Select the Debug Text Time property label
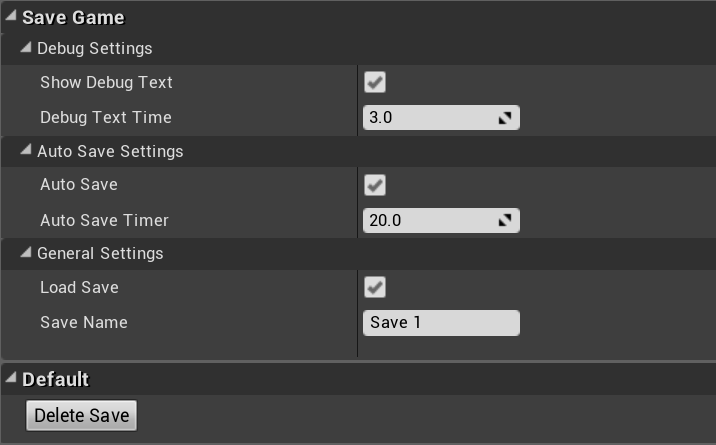 coord(105,117)
